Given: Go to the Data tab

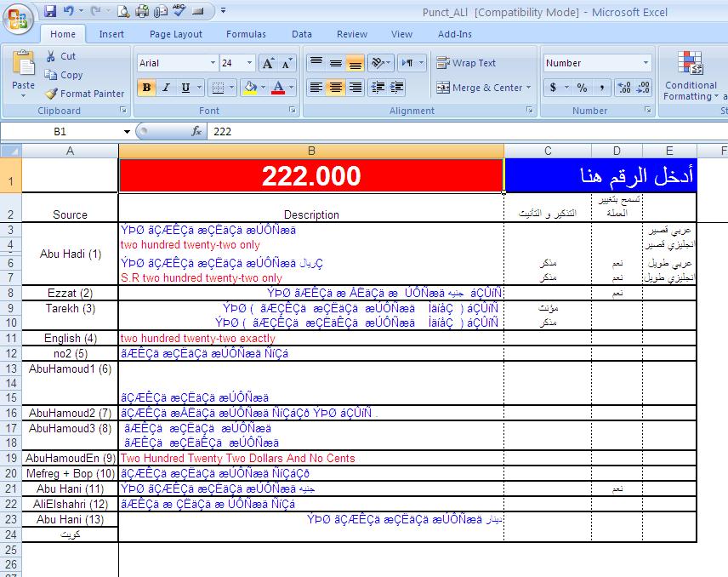Looking at the screenshot, I should pos(302,34).
